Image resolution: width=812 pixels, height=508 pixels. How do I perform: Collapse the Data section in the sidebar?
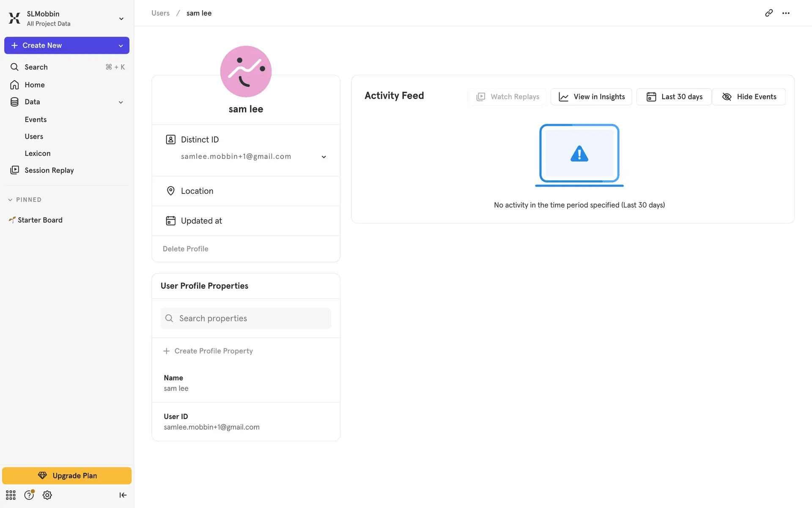[x=121, y=102]
